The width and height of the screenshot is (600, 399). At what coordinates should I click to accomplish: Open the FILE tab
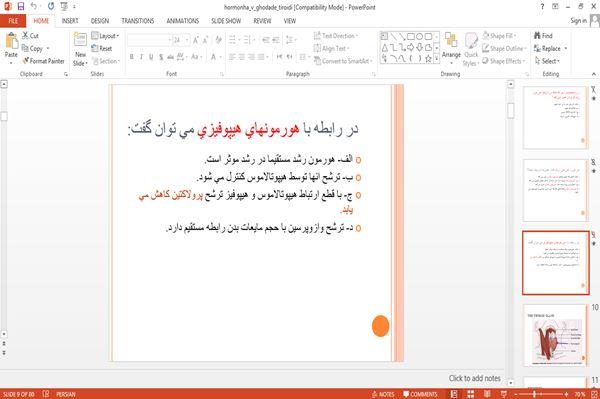click(13, 21)
